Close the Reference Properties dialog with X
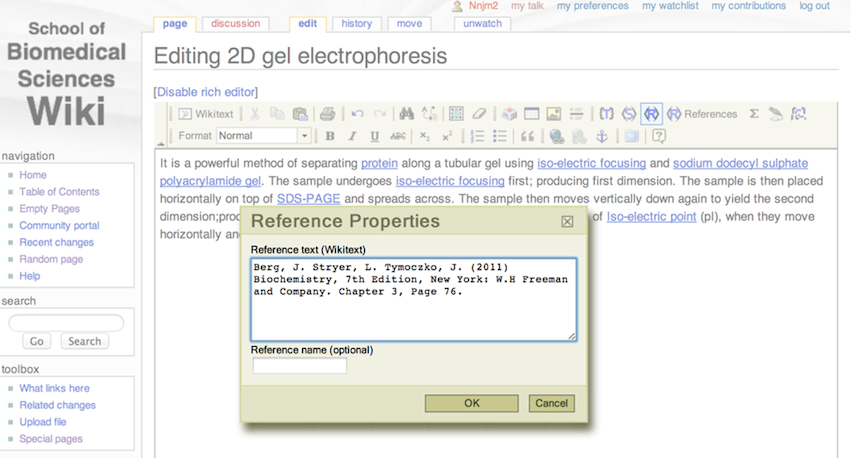 (x=566, y=221)
